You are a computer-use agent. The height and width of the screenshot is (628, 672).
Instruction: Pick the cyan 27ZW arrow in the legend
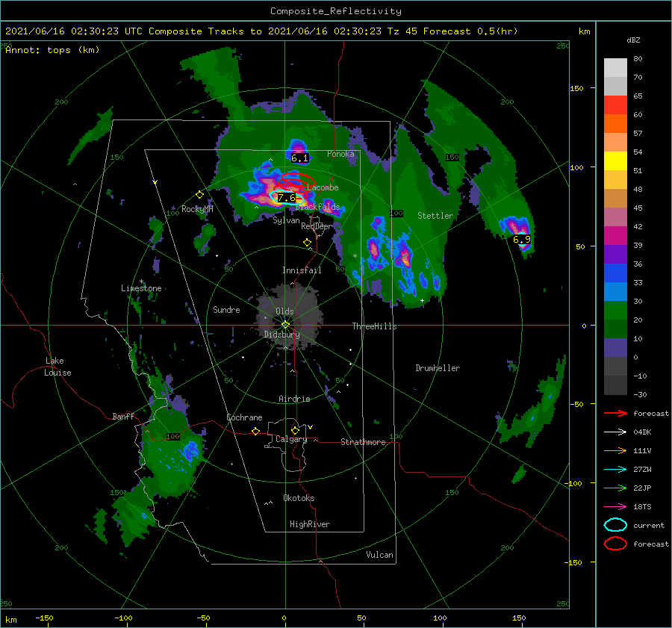point(615,470)
